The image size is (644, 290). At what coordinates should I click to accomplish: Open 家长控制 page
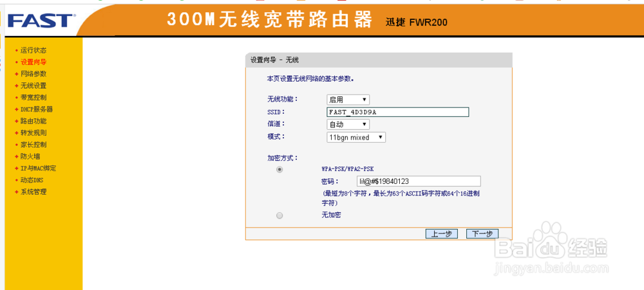pos(33,145)
